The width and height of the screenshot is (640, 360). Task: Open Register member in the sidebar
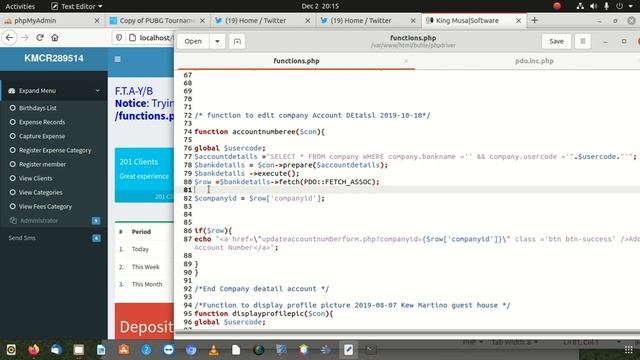coord(42,164)
